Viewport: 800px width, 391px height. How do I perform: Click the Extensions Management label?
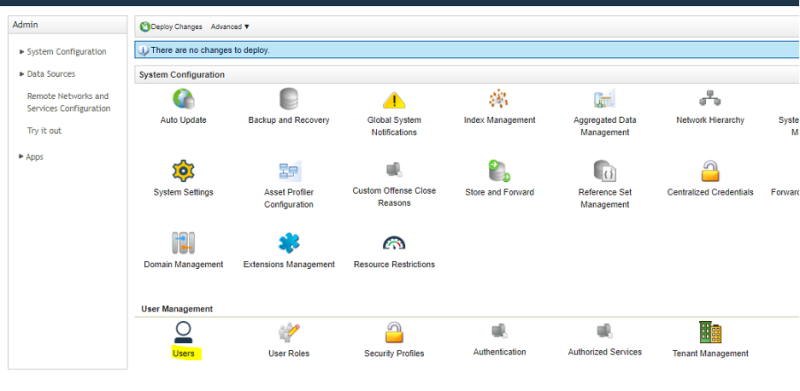point(289,264)
